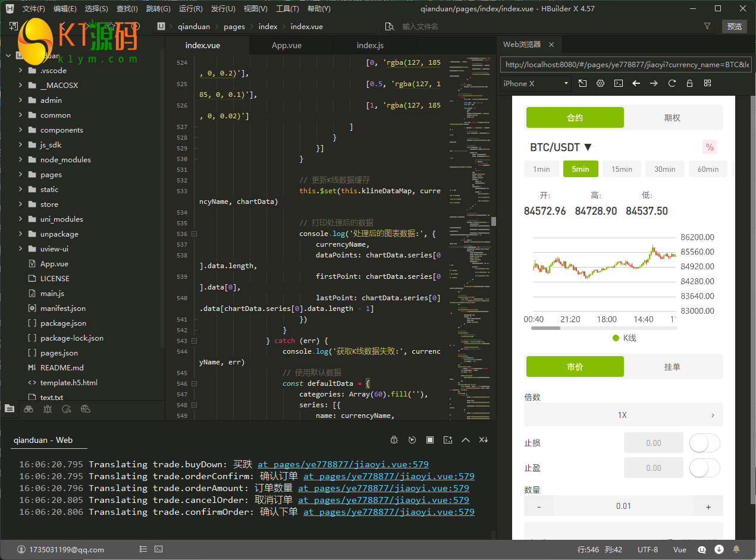Stop the running console with square icon
The height and width of the screenshot is (560, 756).
pos(430,440)
